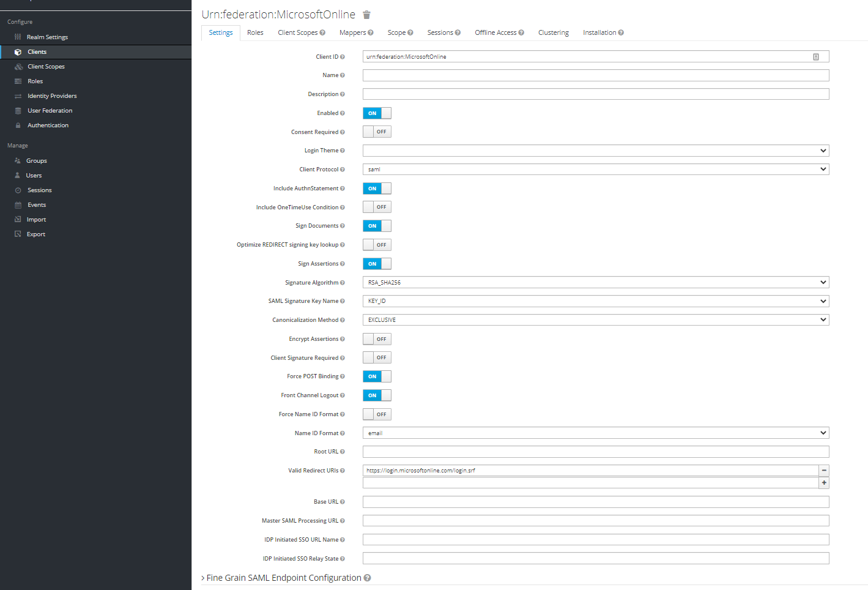Click the User Federation database icon
This screenshot has width=868, height=590.
(18, 111)
